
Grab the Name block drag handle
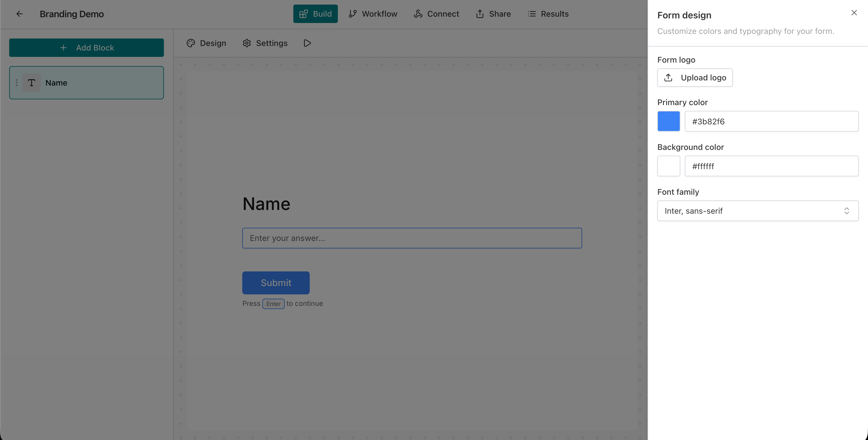17,83
